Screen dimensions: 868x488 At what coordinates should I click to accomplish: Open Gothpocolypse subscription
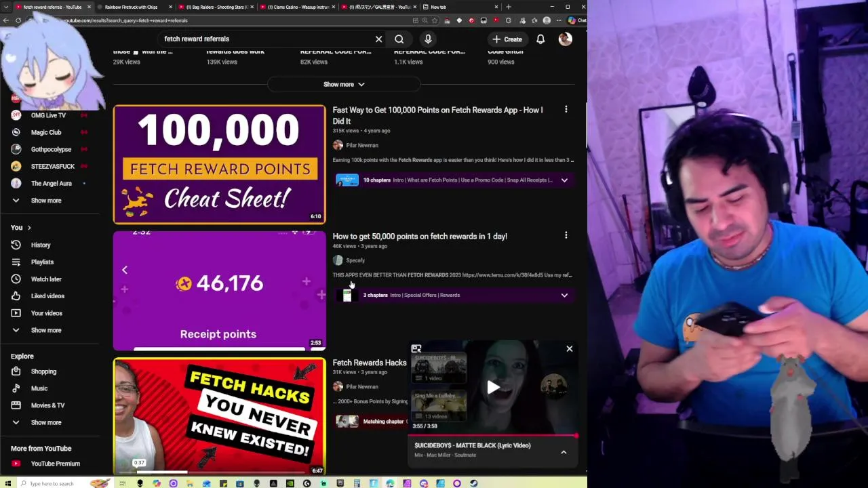pos(51,149)
